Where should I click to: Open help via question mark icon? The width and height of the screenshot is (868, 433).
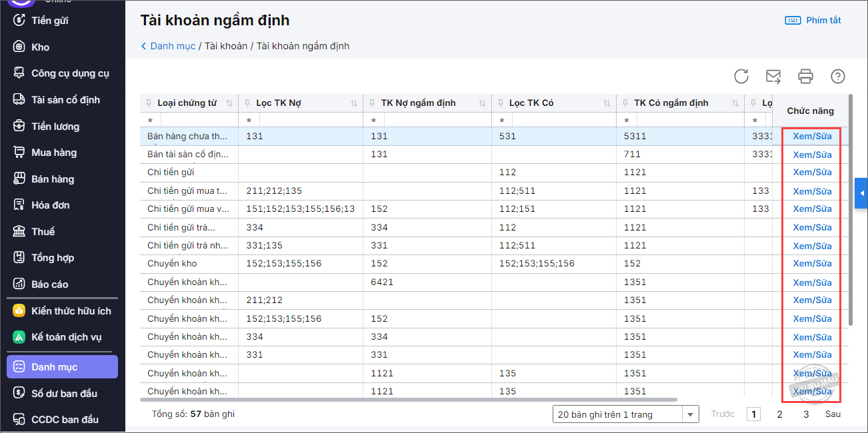(x=838, y=76)
